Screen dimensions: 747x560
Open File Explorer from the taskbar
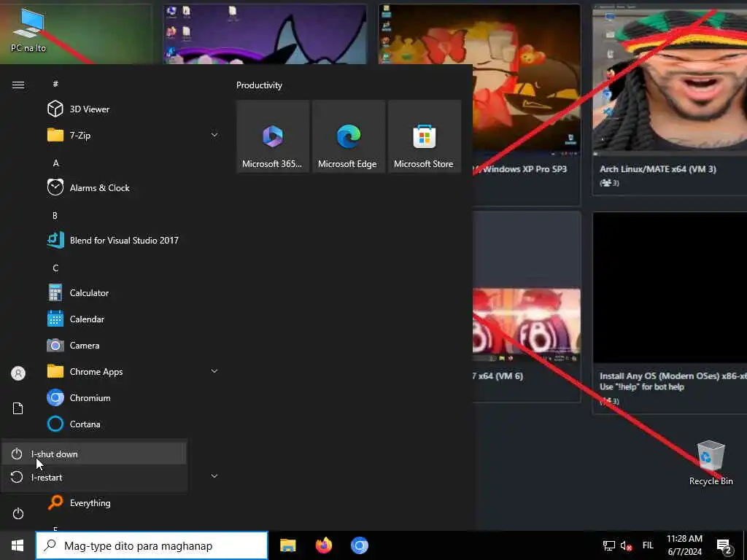[x=287, y=545]
